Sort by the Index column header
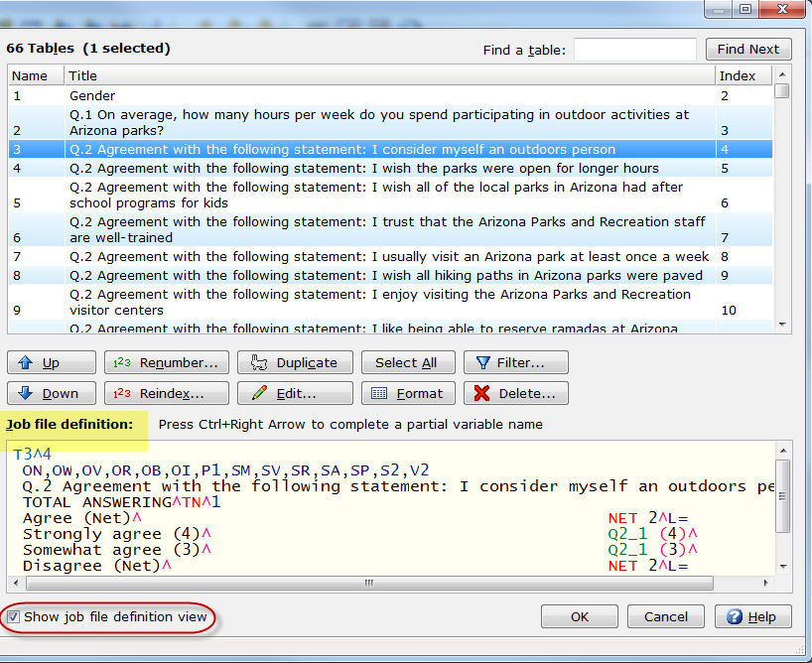812x663 pixels. pyautogui.click(x=744, y=75)
